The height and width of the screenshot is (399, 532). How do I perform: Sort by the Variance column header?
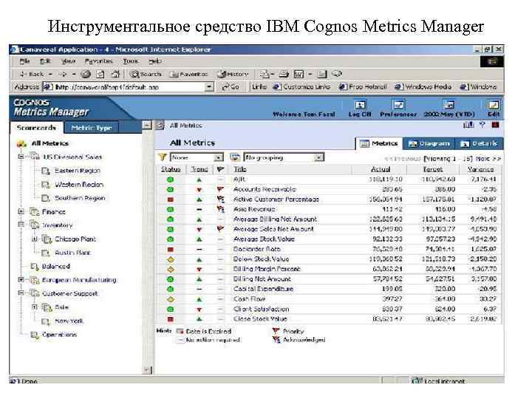[480, 169]
